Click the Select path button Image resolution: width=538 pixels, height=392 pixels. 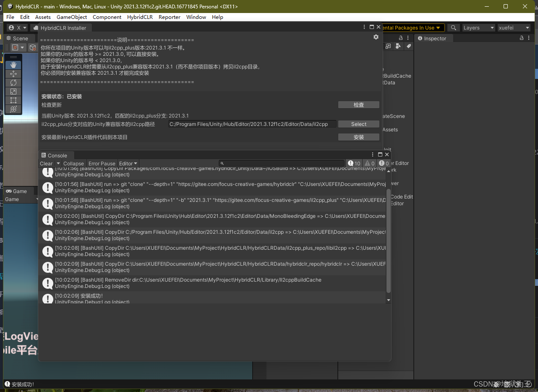tap(359, 124)
